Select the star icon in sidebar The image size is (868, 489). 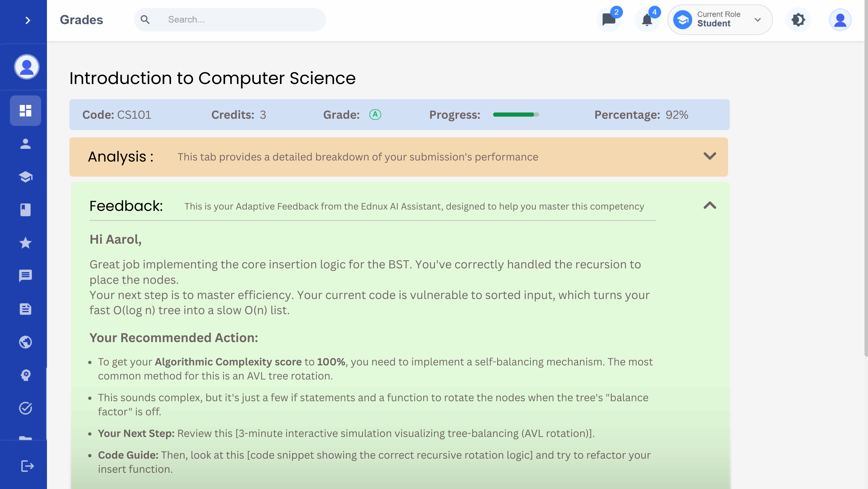click(x=25, y=243)
